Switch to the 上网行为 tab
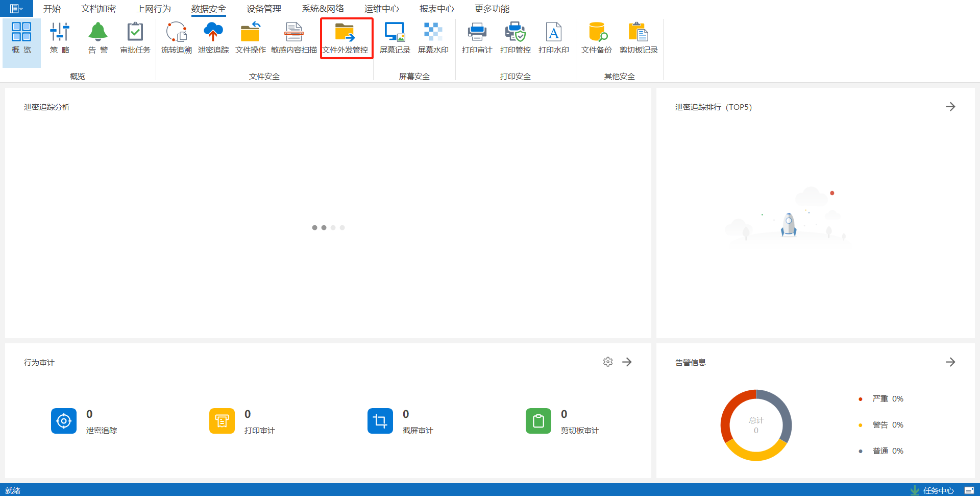980x496 pixels. click(x=154, y=9)
